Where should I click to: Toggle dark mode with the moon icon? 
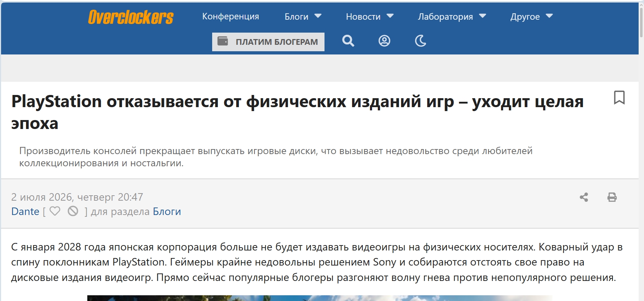[420, 41]
